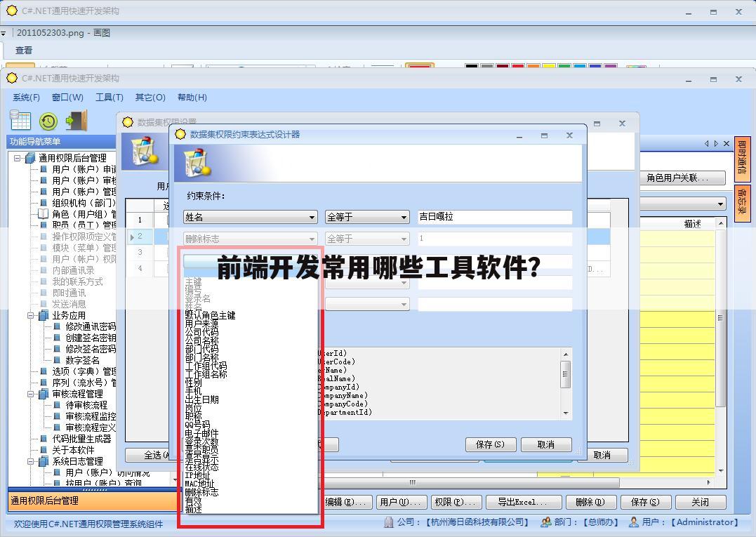The height and width of the screenshot is (537, 756).
Task: Click the square icon beside 代码批量生成器
Action: click(44, 439)
